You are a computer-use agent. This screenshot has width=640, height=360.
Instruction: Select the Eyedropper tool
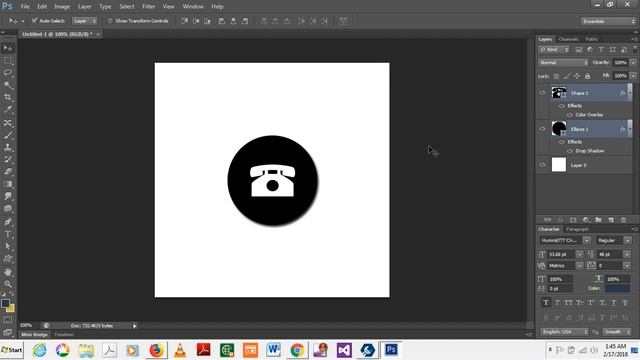tap(8, 110)
